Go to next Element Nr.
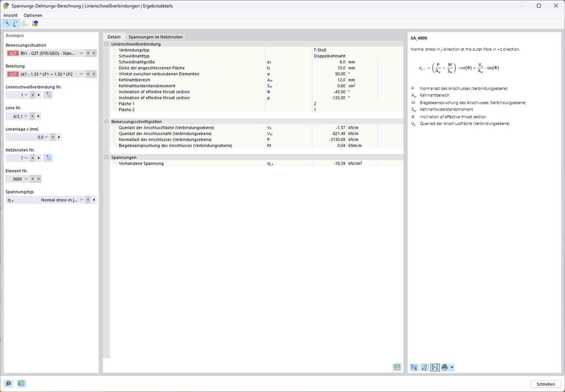Viewport: 565px width, 392px height. [39, 179]
